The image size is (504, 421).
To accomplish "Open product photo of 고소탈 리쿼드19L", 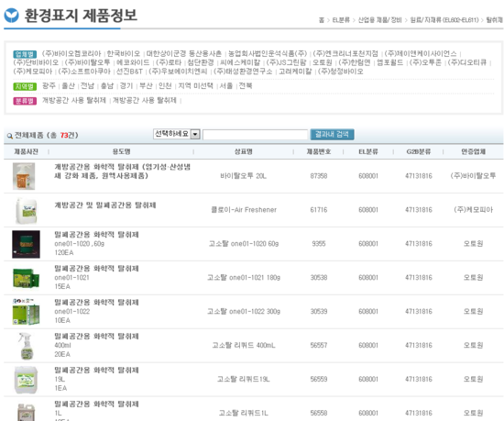I will [x=26, y=380].
